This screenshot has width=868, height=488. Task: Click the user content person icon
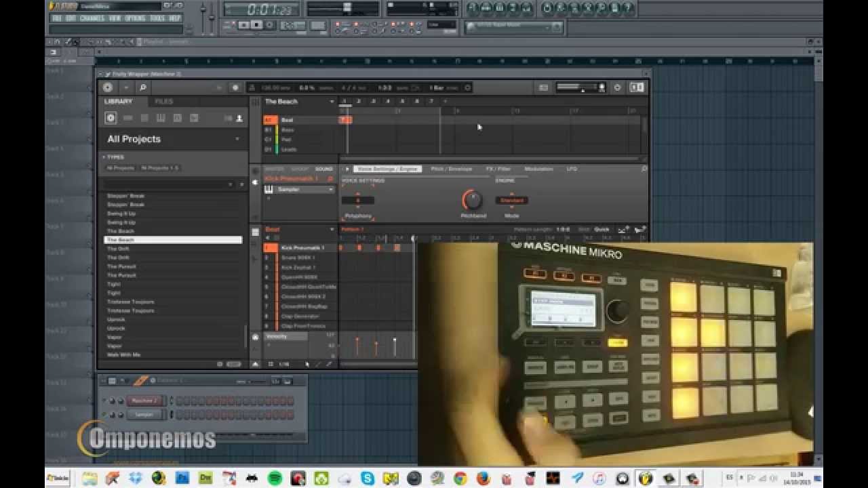[x=239, y=119]
